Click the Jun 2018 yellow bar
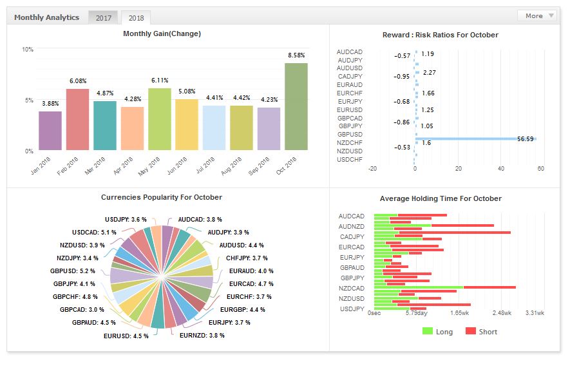The image size is (588, 373). tap(187, 124)
